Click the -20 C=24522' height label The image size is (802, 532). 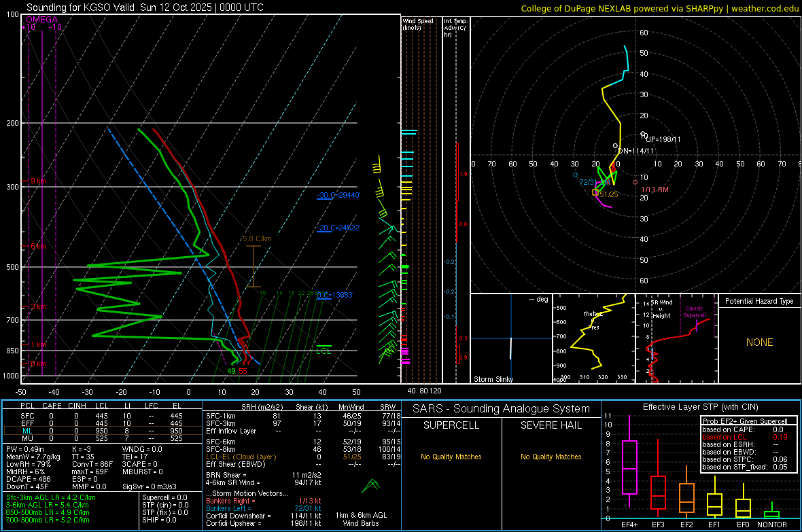point(338,228)
